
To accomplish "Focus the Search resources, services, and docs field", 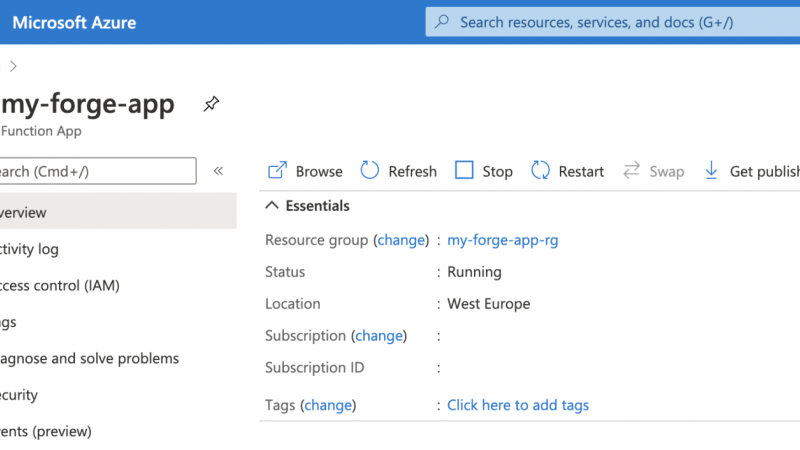I will click(613, 22).
